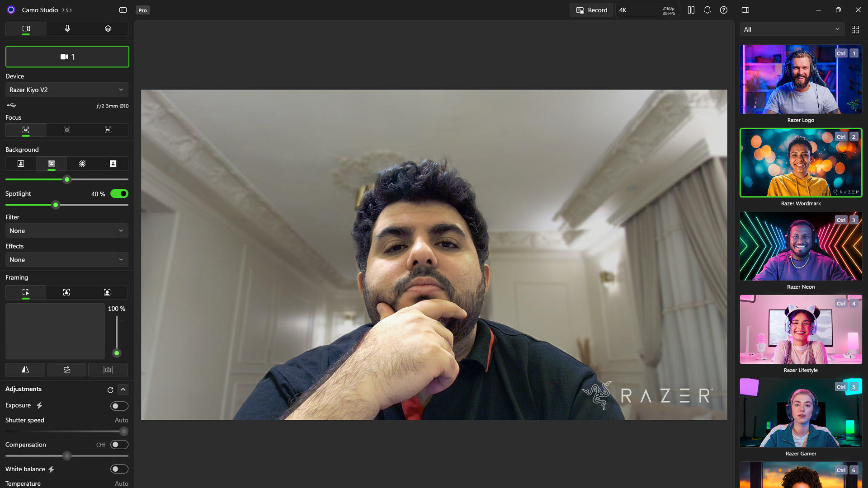Expand the All templates category dropdown
This screenshot has width=868, height=488.
coord(792,29)
